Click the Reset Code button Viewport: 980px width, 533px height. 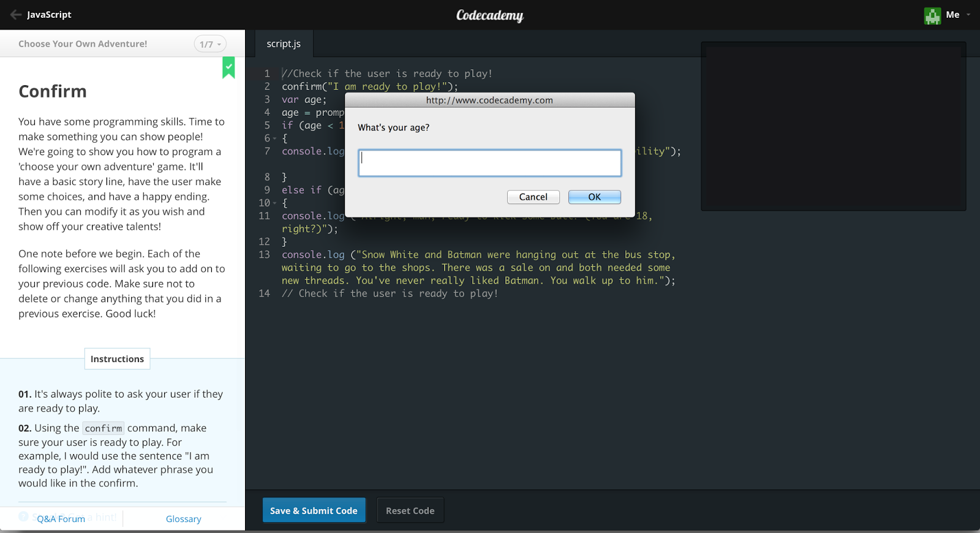click(x=410, y=510)
